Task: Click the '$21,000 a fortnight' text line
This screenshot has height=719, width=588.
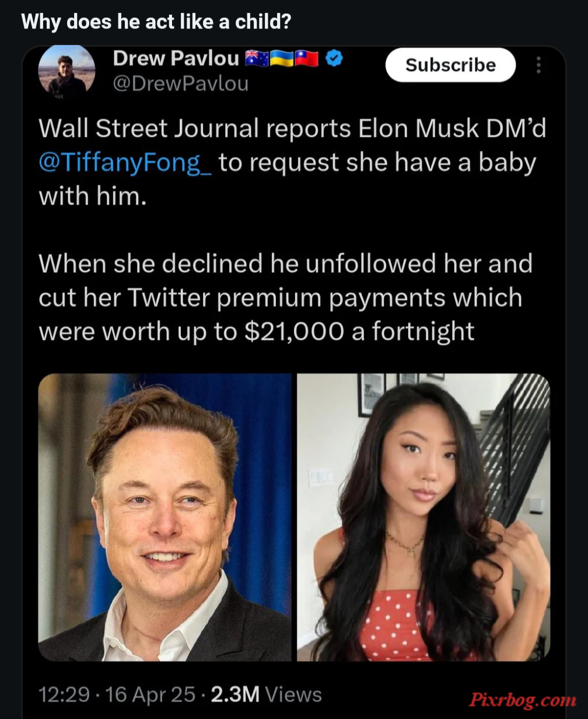Action: (359, 331)
